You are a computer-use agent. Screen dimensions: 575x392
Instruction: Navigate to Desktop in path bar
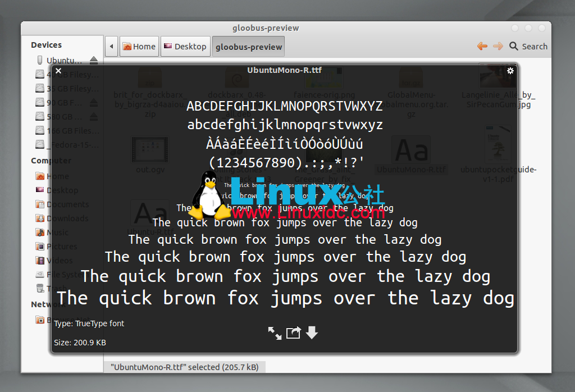[185, 47]
